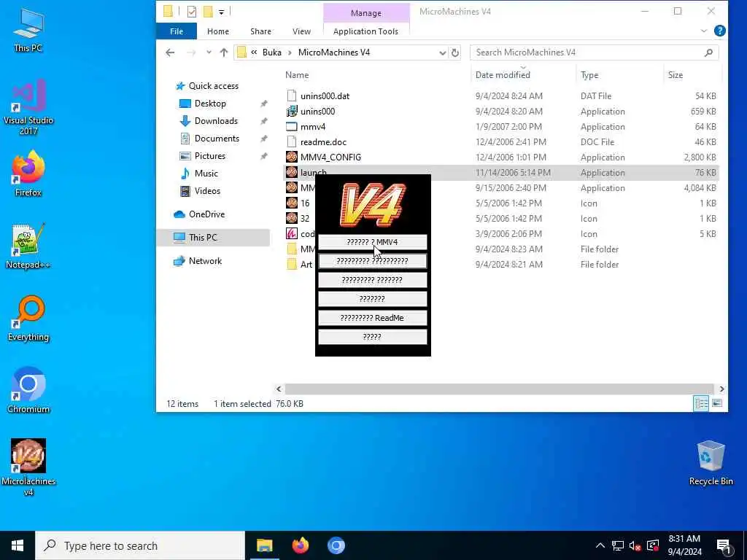The width and height of the screenshot is (747, 560).
Task: Switch to large icons view layout
Action: (x=717, y=403)
